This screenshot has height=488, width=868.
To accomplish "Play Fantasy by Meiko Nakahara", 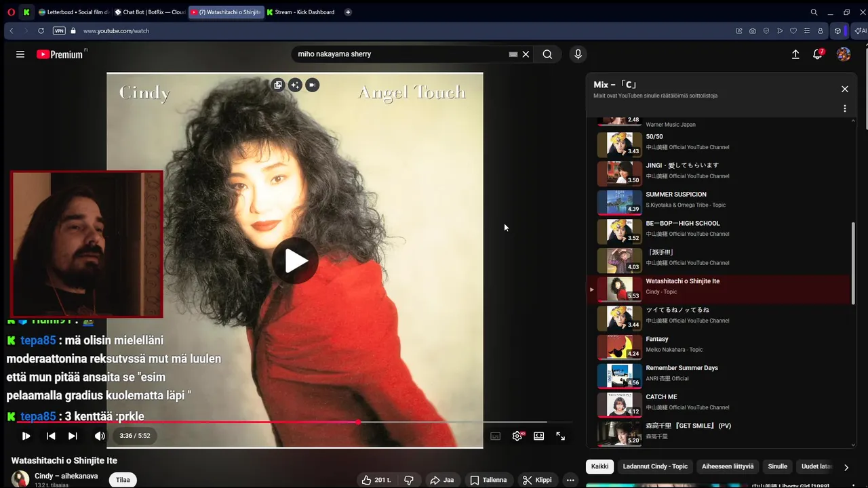I will (719, 347).
